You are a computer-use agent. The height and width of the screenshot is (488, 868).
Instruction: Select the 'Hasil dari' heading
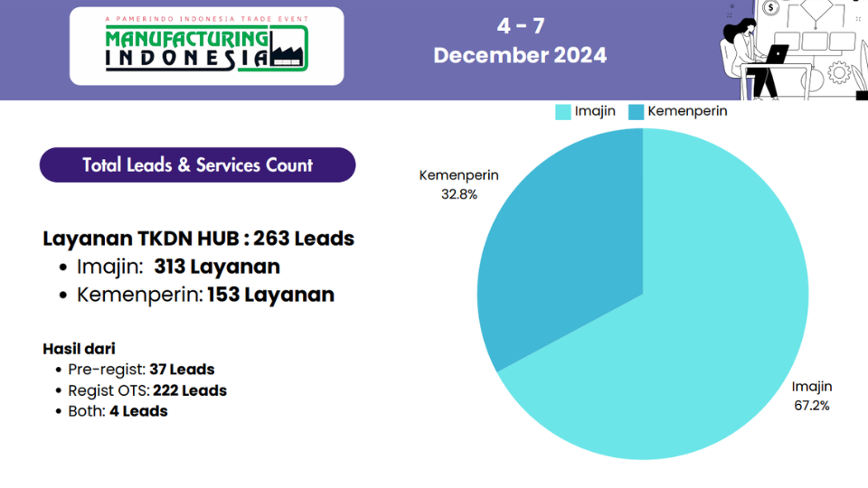pyautogui.click(x=80, y=349)
